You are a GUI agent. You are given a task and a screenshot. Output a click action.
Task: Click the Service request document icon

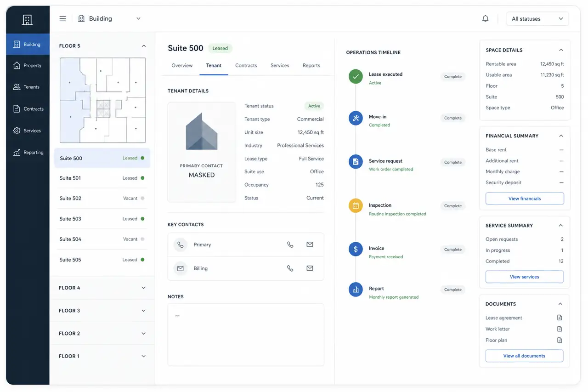[x=356, y=162]
